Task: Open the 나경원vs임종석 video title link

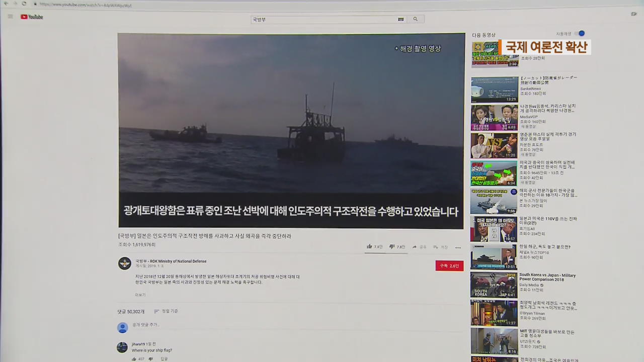Action: pos(548,108)
